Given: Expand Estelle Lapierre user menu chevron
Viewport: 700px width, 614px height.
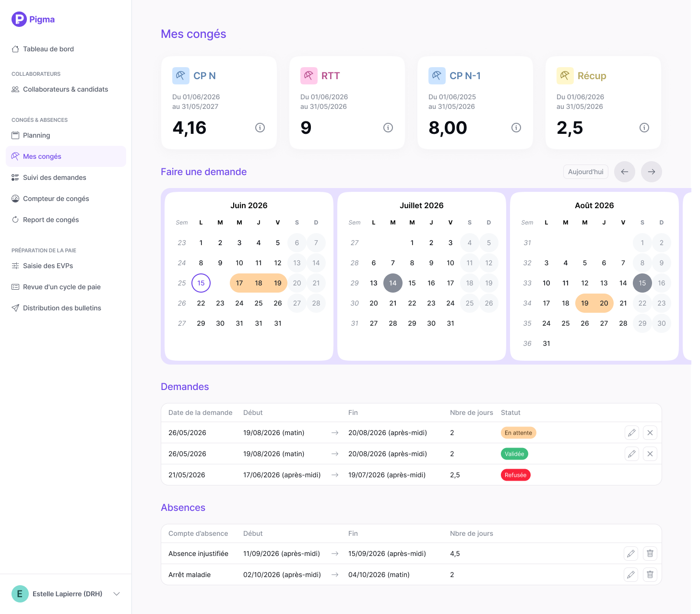Looking at the screenshot, I should [x=117, y=594].
